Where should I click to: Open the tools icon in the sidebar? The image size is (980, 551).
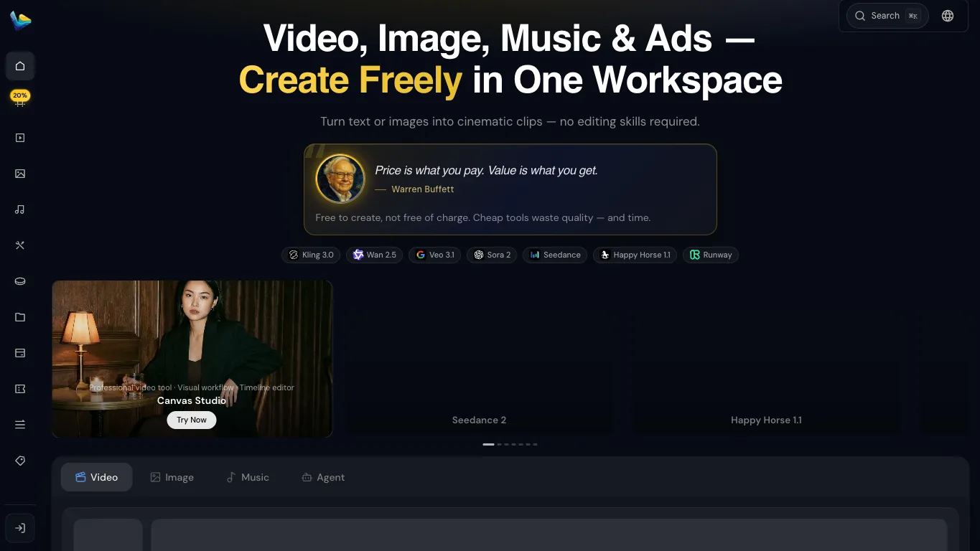(x=20, y=245)
